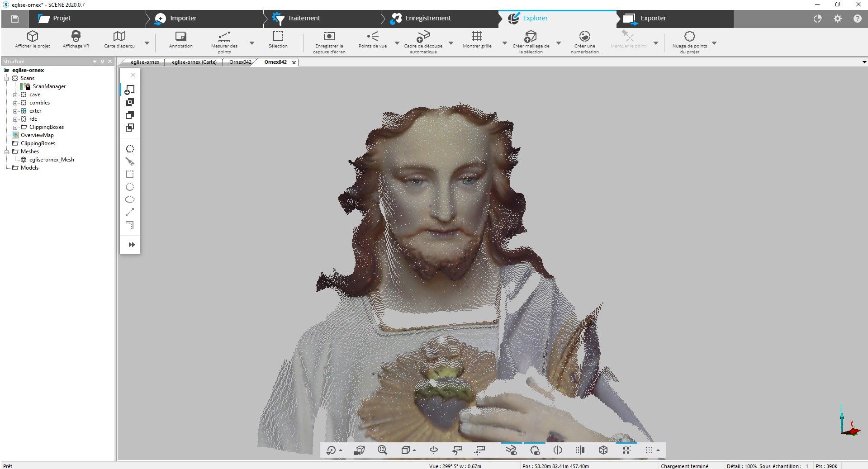Click Enregistrer la capture d'écran
868x469 pixels.
329,41
